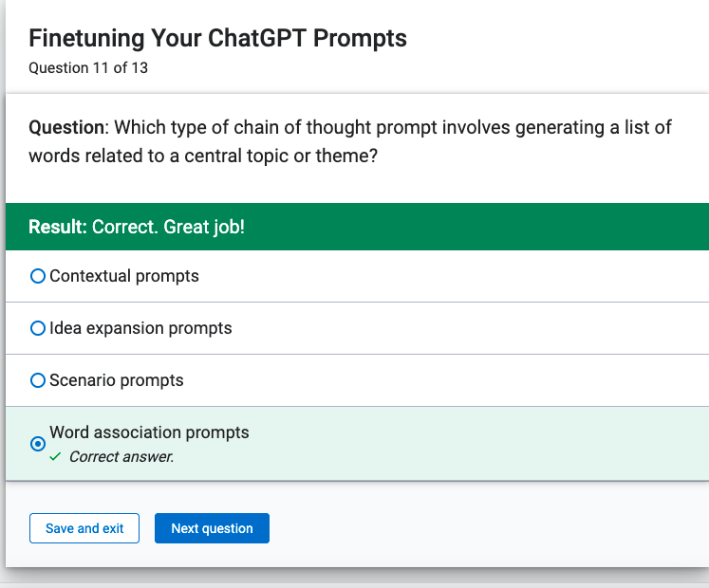
Task: Go to the Next question
Action: click(x=212, y=528)
